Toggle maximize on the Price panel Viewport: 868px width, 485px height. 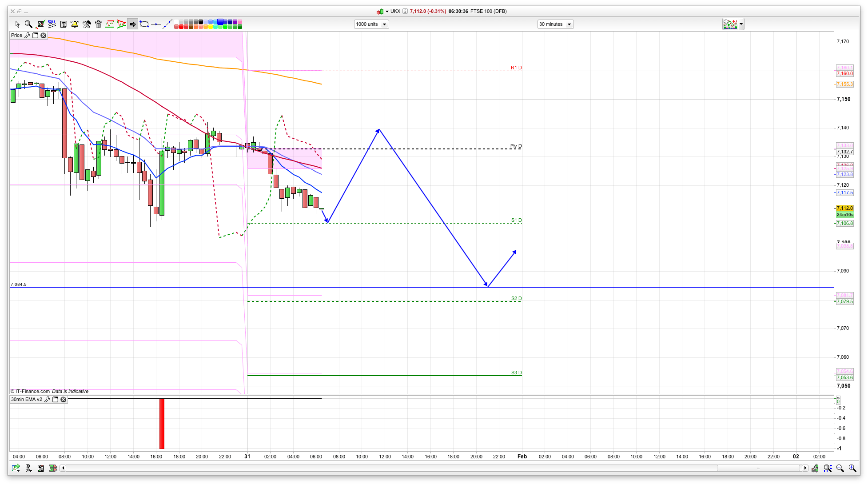tap(36, 35)
